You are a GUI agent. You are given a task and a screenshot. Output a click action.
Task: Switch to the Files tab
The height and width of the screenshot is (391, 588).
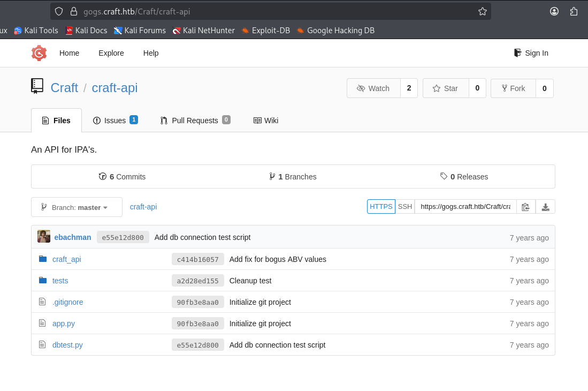(56, 121)
